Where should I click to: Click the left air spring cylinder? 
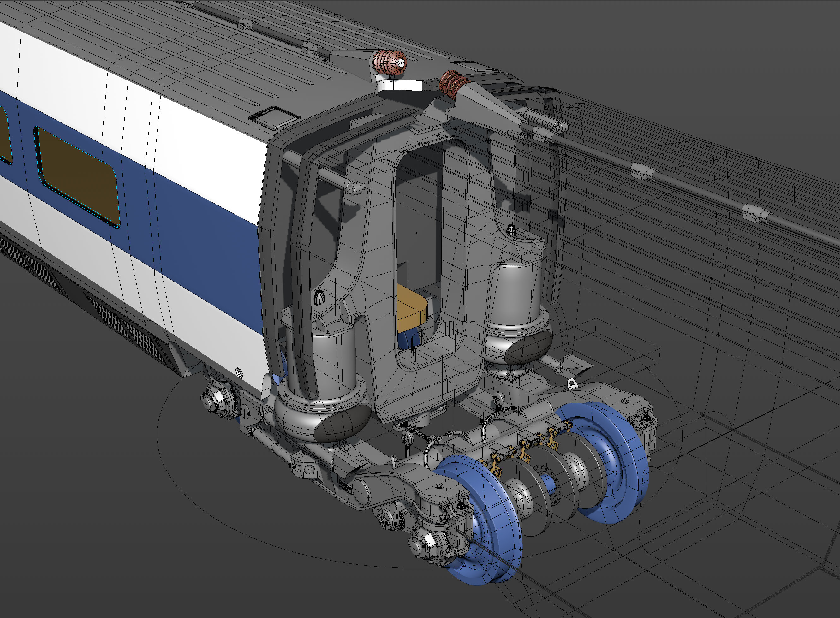pos(321,359)
